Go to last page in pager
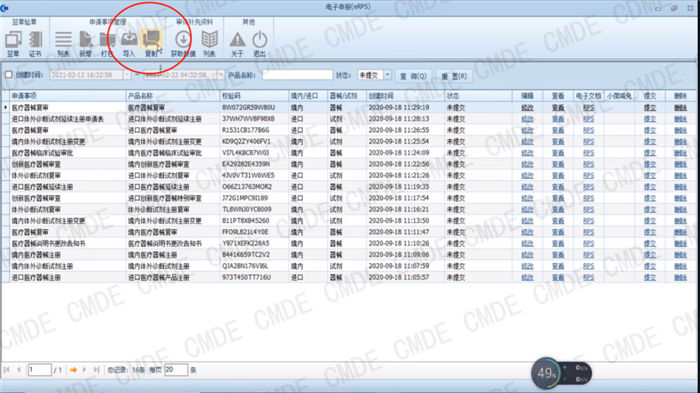The image size is (700, 393). click(96, 370)
